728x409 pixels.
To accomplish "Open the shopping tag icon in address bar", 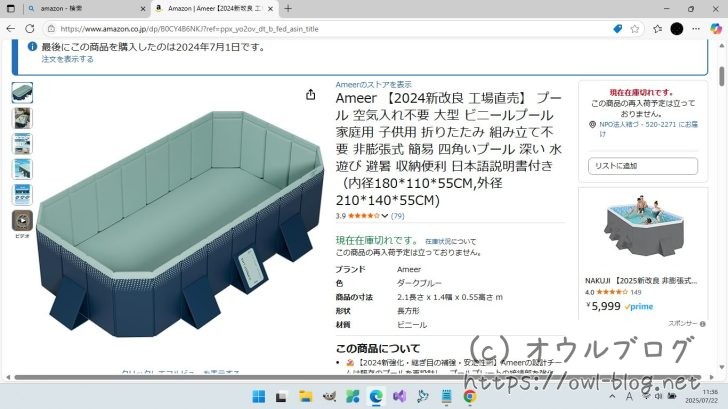I will coord(618,29).
